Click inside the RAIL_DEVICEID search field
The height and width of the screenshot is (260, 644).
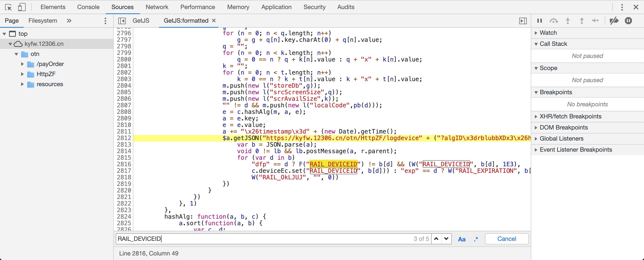click(252, 239)
